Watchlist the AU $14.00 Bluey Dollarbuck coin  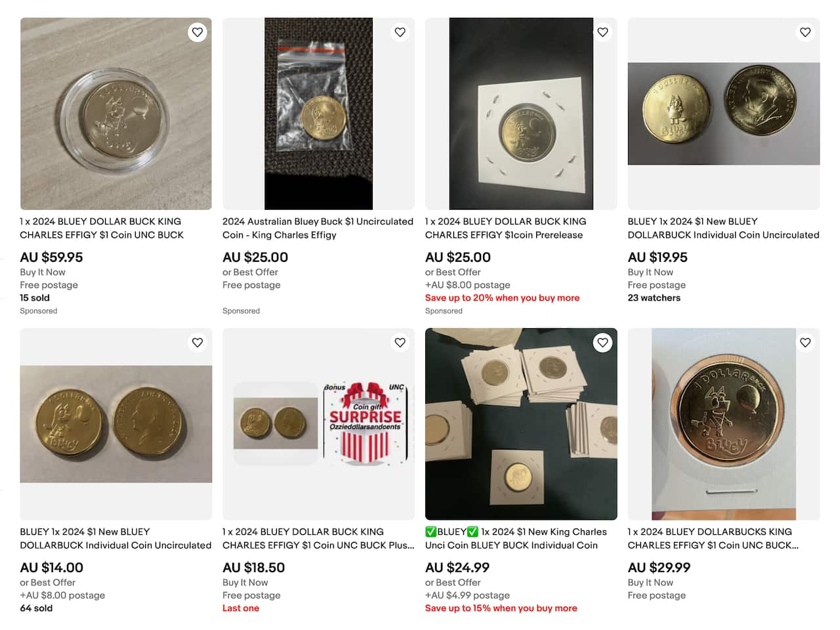click(198, 343)
